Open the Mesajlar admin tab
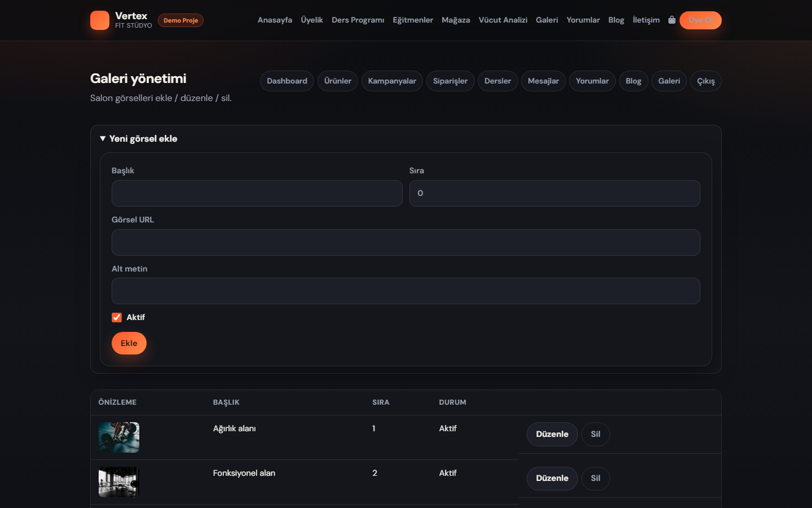Screen dimensions: 812x508 [544, 81]
